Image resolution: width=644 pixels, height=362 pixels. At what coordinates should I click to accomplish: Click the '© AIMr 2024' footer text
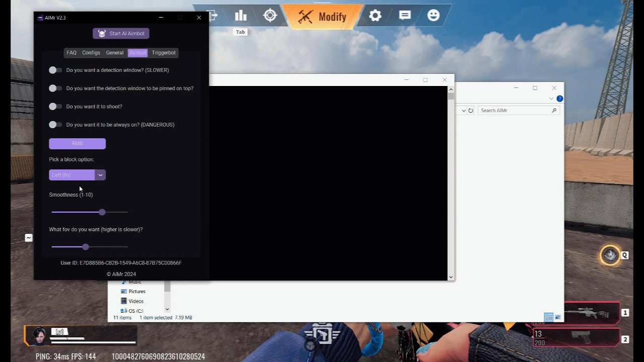121,274
